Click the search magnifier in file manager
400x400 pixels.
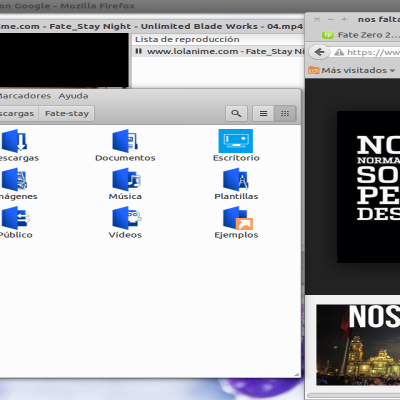(x=236, y=114)
